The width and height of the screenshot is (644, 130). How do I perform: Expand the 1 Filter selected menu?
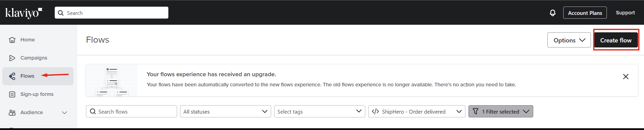point(501,111)
